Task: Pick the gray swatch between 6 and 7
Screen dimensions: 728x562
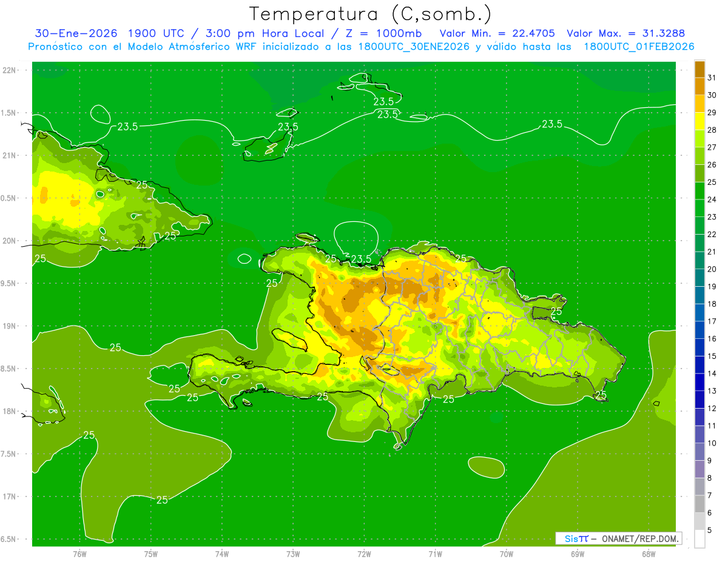Action: click(x=699, y=504)
